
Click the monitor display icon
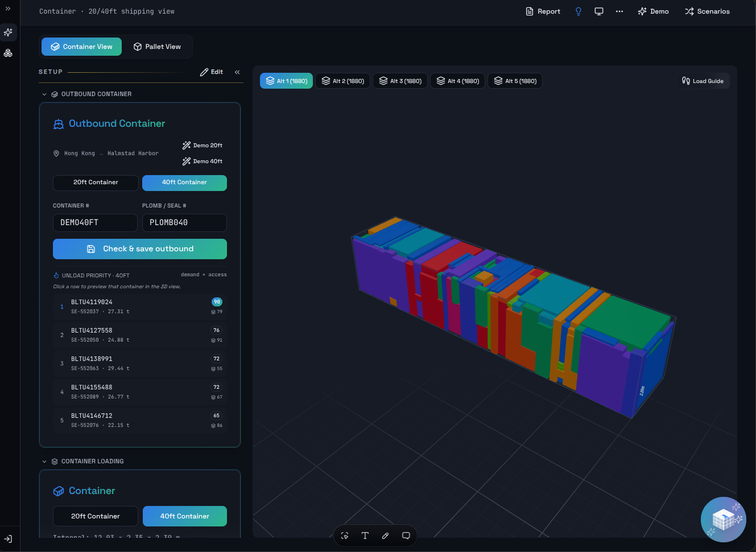(x=599, y=11)
